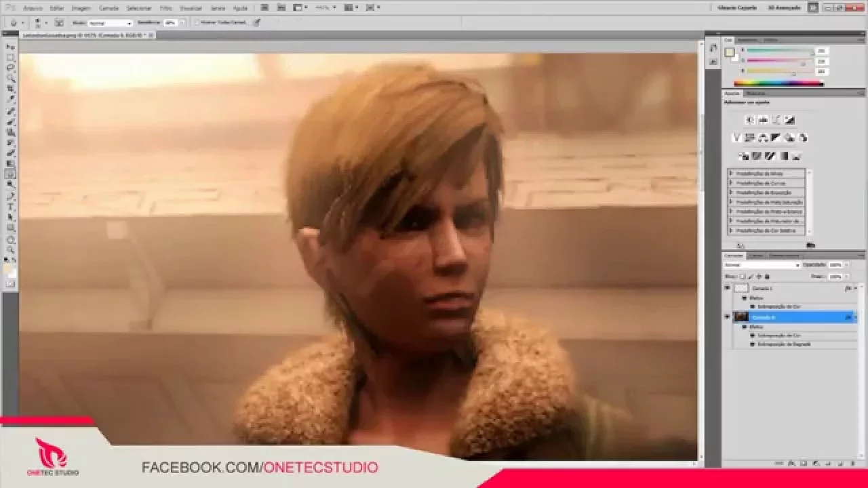Expand Predefinições de Curvas presets
This screenshot has width=868, height=488.
click(732, 183)
